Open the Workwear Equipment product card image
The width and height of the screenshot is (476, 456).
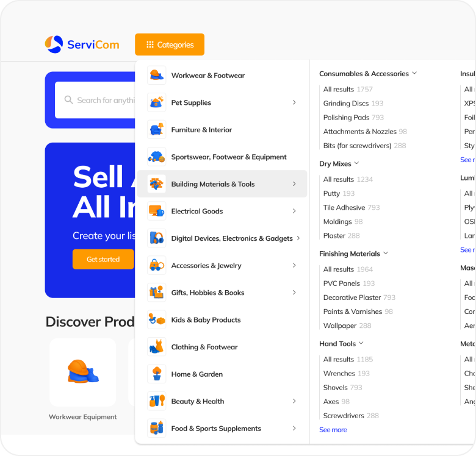coord(83,372)
